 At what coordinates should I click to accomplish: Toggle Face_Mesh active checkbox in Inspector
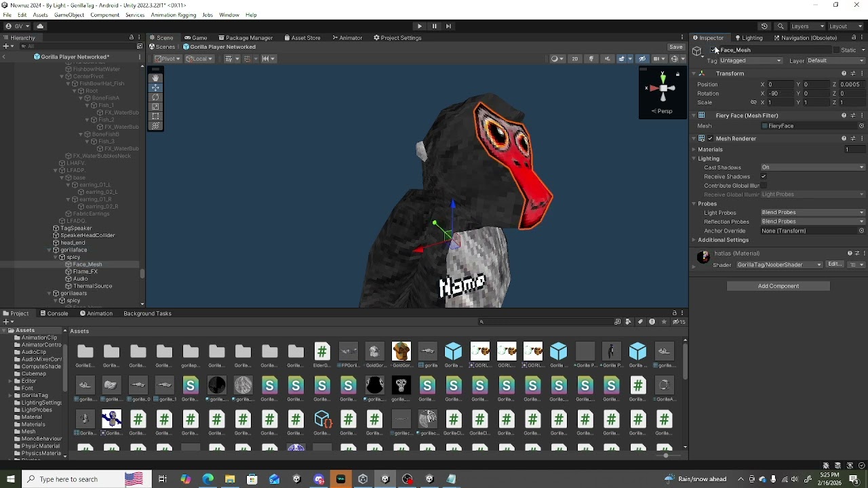point(713,50)
